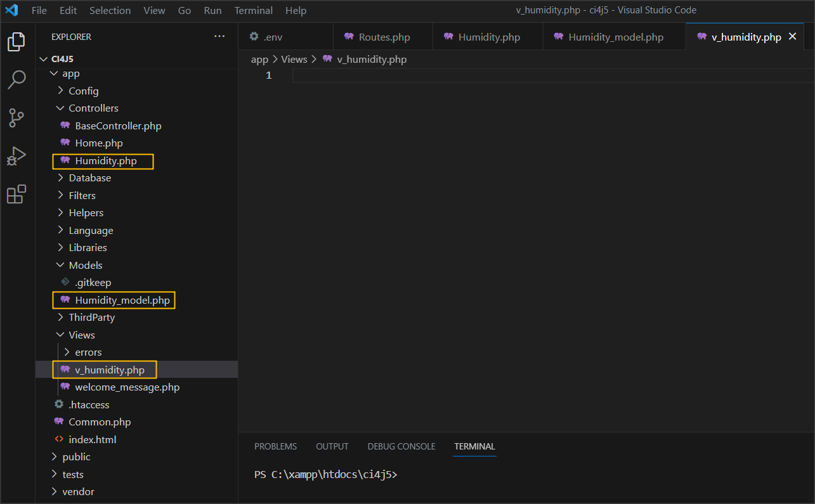Open the Search view icon
Screen dimensions: 815x504
[x=16, y=80]
